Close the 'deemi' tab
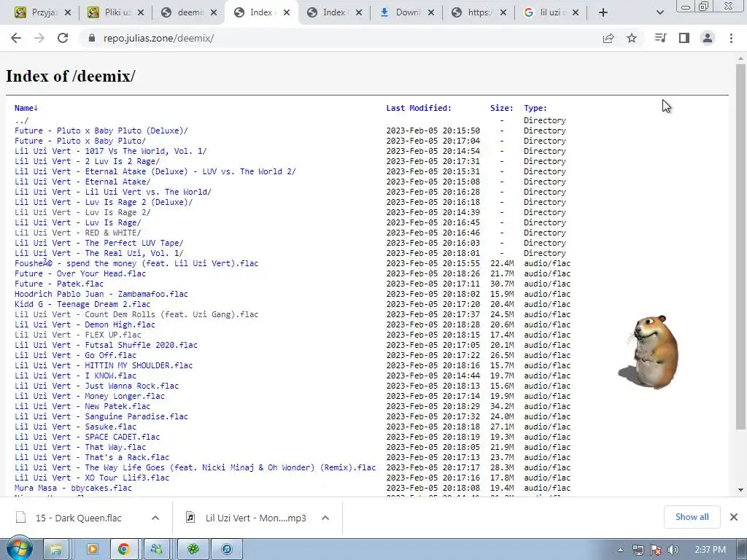Screen dimensions: 747x560 click(214, 13)
